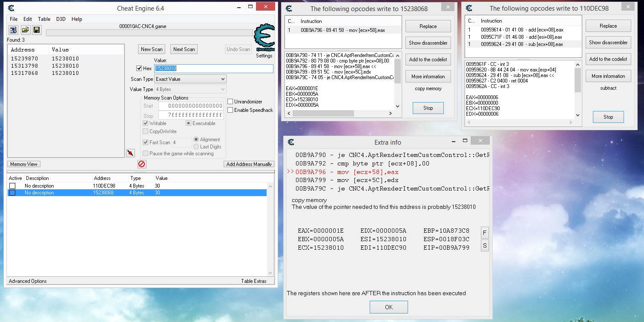
Task: Open the D3D menu
Action: 61,19
